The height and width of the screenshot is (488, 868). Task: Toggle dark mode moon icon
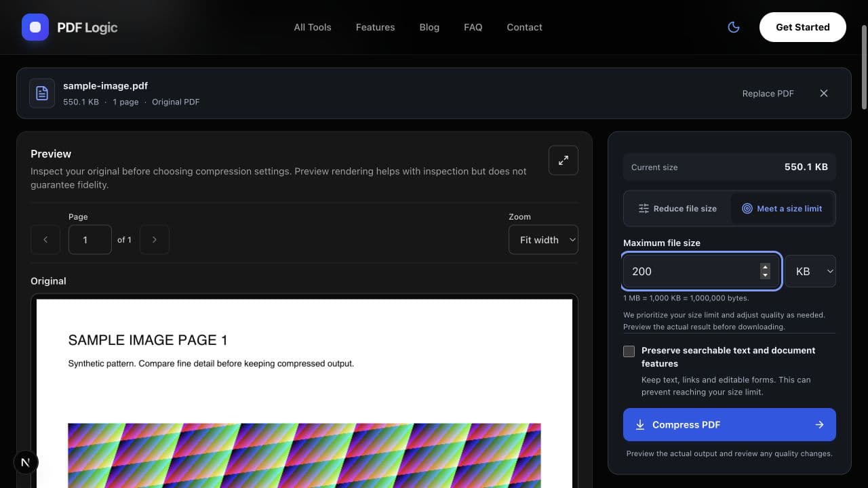click(x=733, y=27)
